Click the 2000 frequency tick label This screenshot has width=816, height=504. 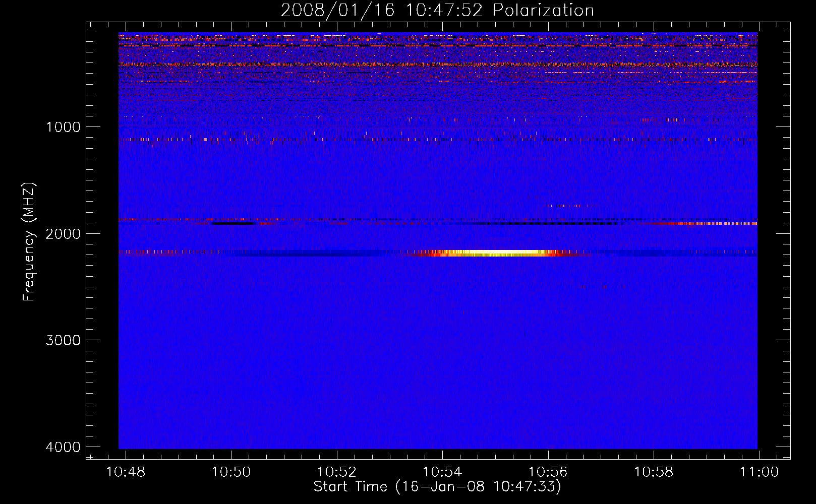(63, 233)
